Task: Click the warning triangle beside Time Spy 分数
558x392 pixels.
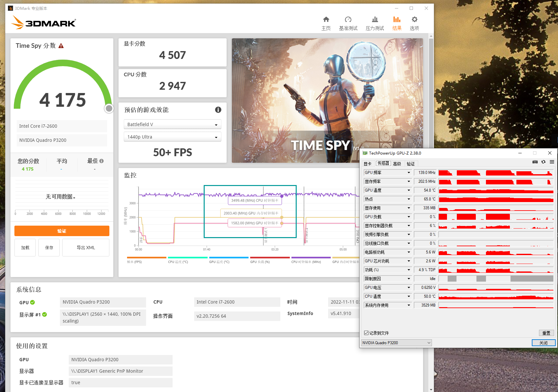Action: tap(61, 46)
